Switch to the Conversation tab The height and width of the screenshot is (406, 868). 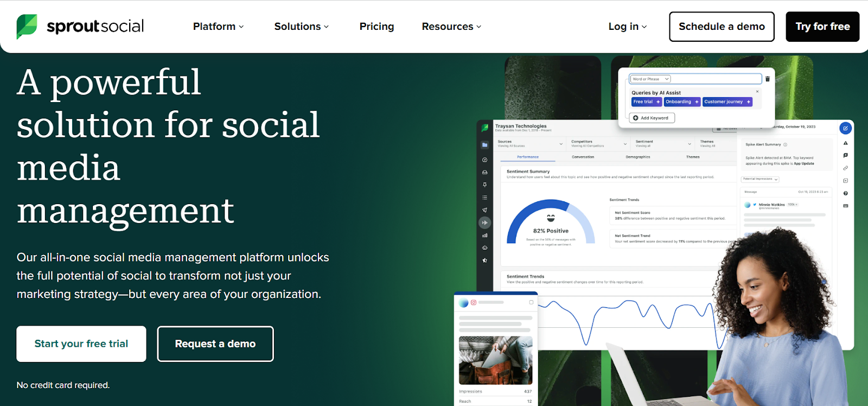coord(583,157)
